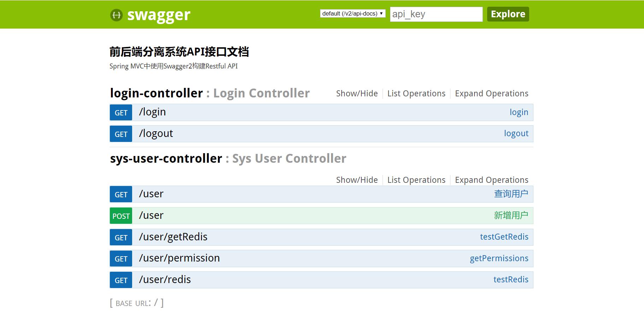This screenshot has height=336, width=644.
Task: Click the getPermissions summary link
Action: pos(499,258)
